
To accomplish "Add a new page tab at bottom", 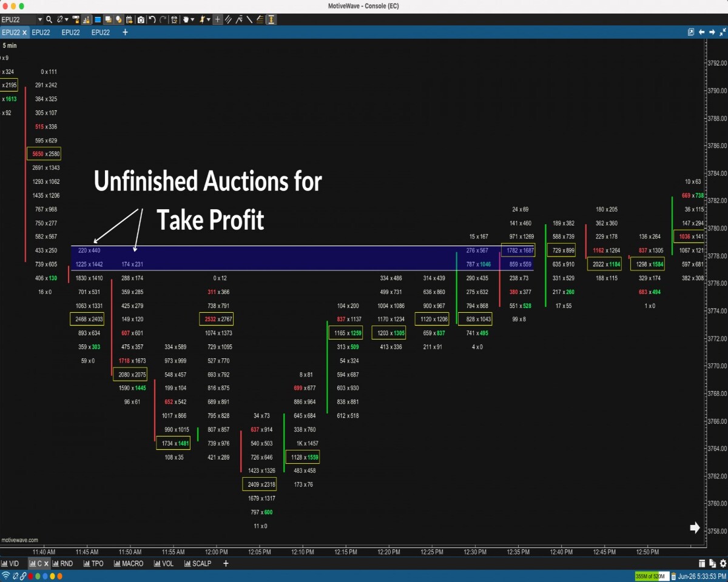I will [x=226, y=564].
